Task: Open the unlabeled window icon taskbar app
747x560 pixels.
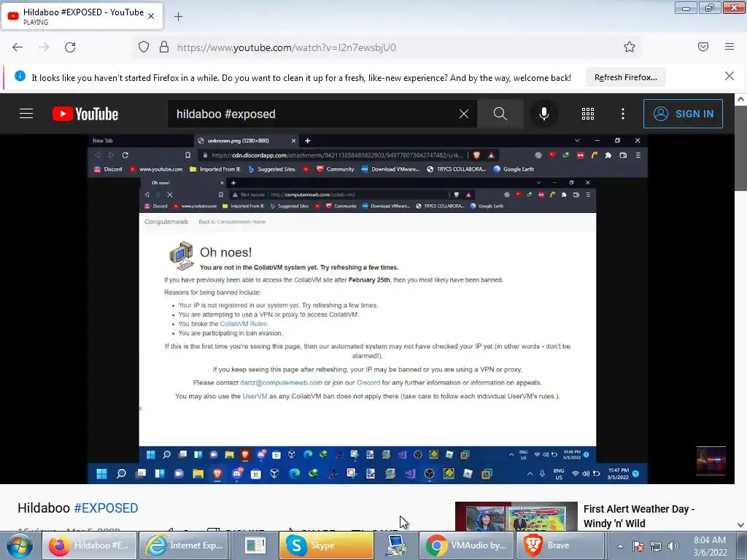Action: click(x=255, y=545)
